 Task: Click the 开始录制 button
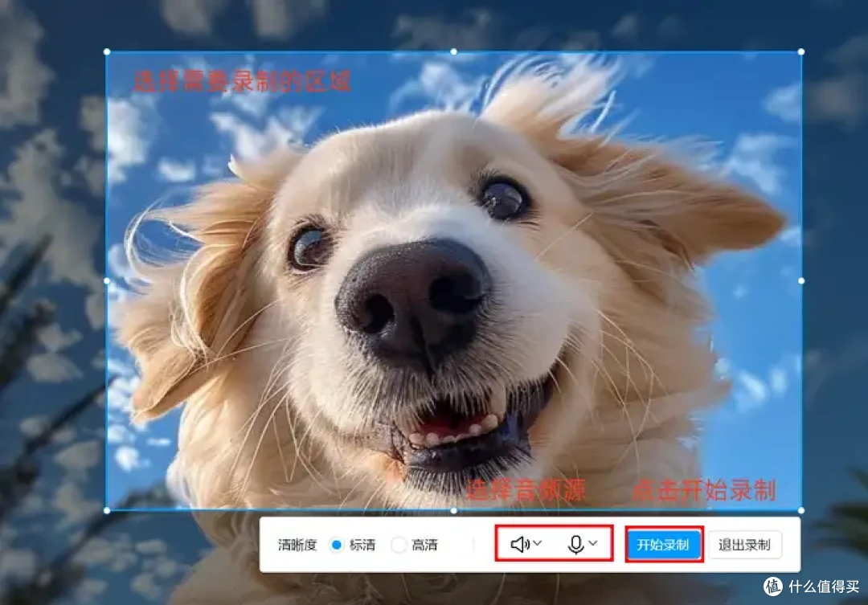click(663, 545)
